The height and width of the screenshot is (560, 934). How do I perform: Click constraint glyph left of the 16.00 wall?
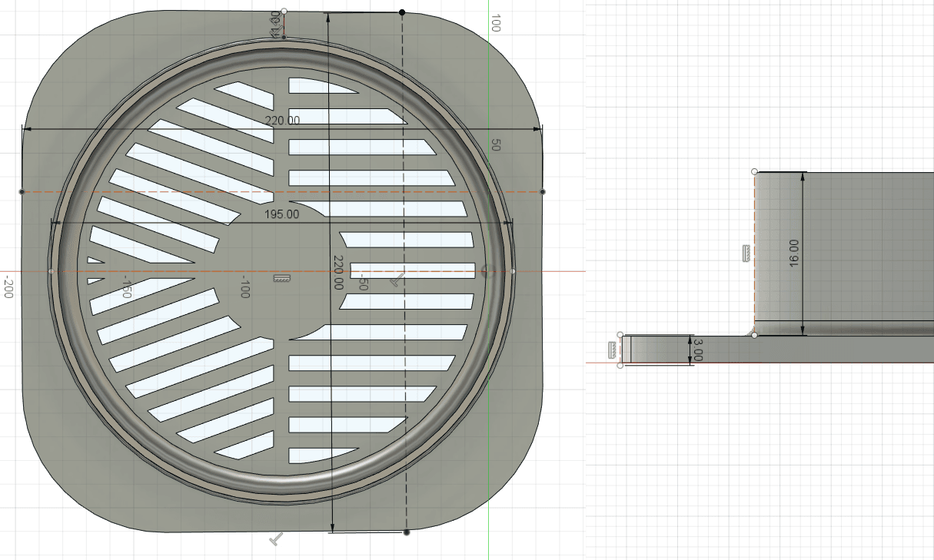click(x=746, y=253)
